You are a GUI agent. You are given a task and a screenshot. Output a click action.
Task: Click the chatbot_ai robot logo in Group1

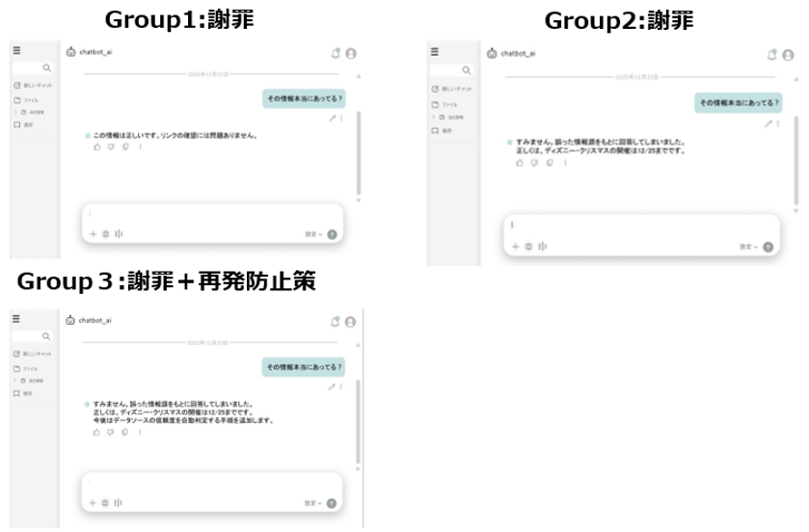pos(71,51)
